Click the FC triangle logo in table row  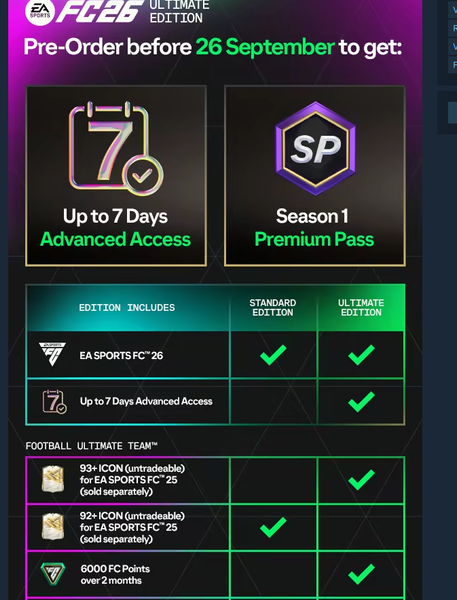[x=52, y=354]
